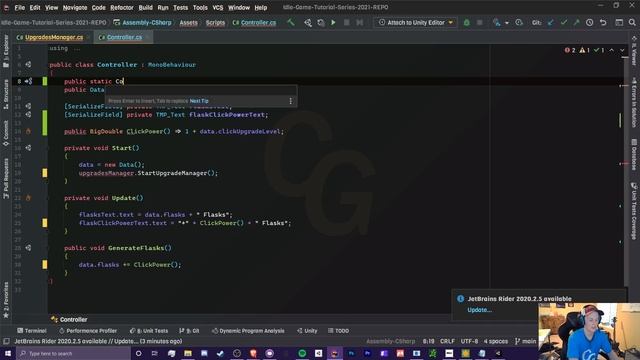Click the Git push arrow icon
This screenshot has height=360, width=640.
pyautogui.click(x=576, y=22)
